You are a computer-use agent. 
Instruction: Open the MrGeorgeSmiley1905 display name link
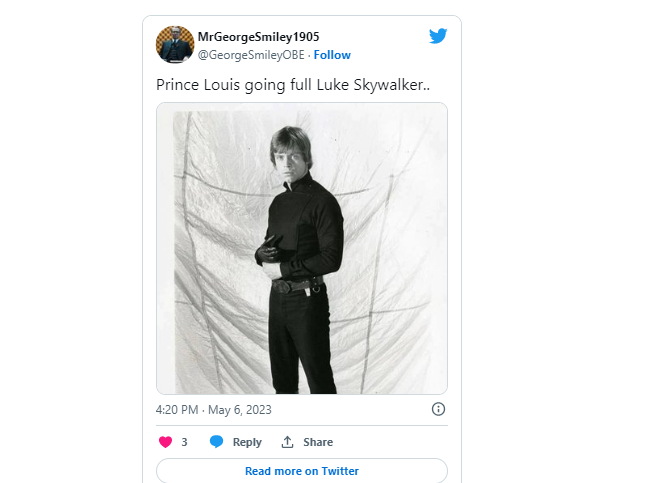pyautogui.click(x=258, y=37)
